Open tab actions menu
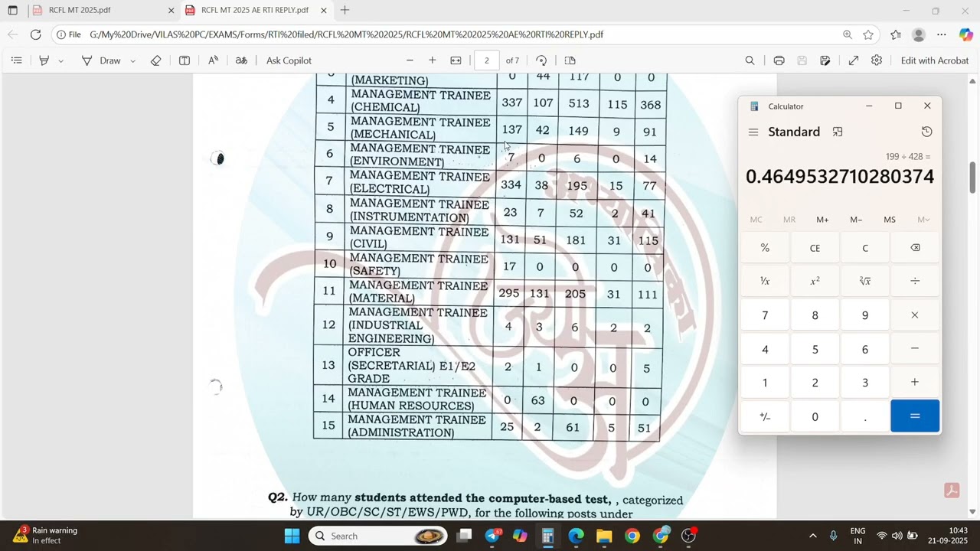980x551 pixels. tap(12, 10)
